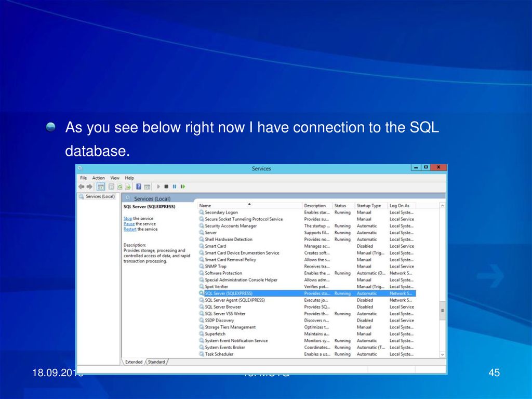Click the Back arrow in the Services toolbar

click(81, 187)
